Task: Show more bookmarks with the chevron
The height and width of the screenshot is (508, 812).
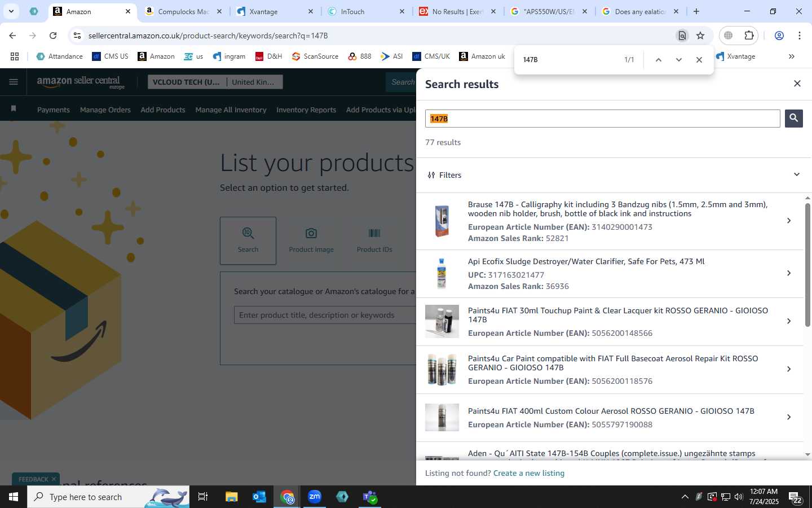Action: (791, 56)
